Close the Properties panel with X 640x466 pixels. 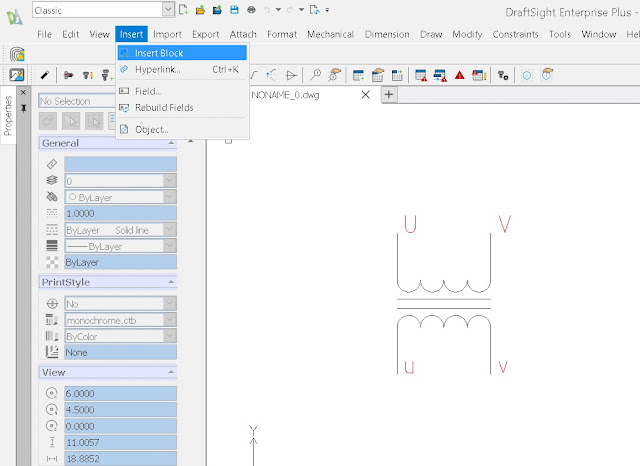click(23, 93)
